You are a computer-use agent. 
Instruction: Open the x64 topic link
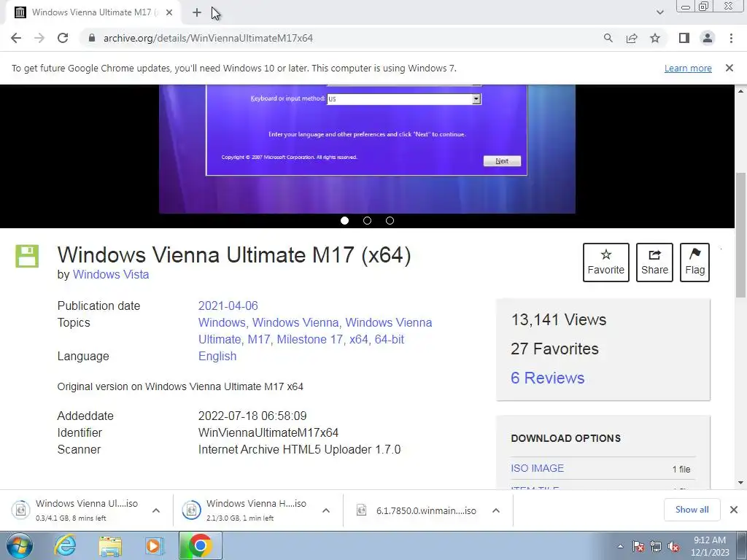(x=358, y=340)
